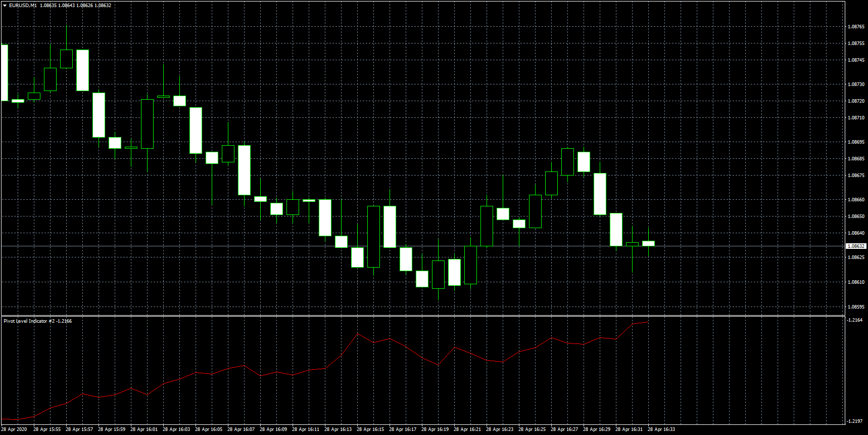This screenshot has width=868, height=435.
Task: Click price scale value 1.08695
Action: point(856,142)
